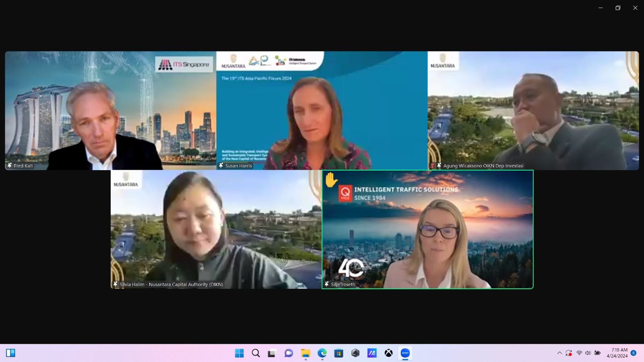Viewport: 644px width, 362px height.
Task: Open the Widgets panel icon
Action: [10, 353]
